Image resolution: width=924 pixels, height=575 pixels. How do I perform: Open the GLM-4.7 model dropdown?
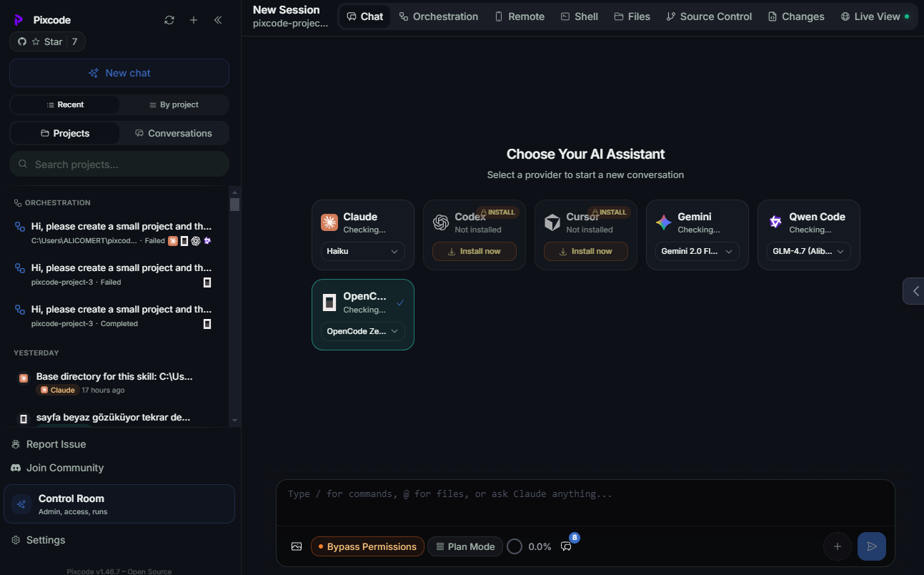tap(809, 252)
